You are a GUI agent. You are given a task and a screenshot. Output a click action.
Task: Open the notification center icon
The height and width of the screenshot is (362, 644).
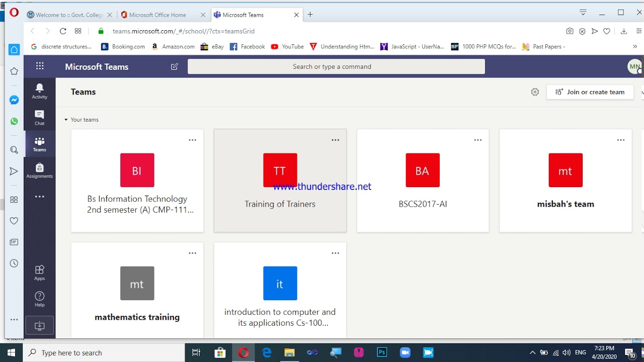click(x=630, y=352)
